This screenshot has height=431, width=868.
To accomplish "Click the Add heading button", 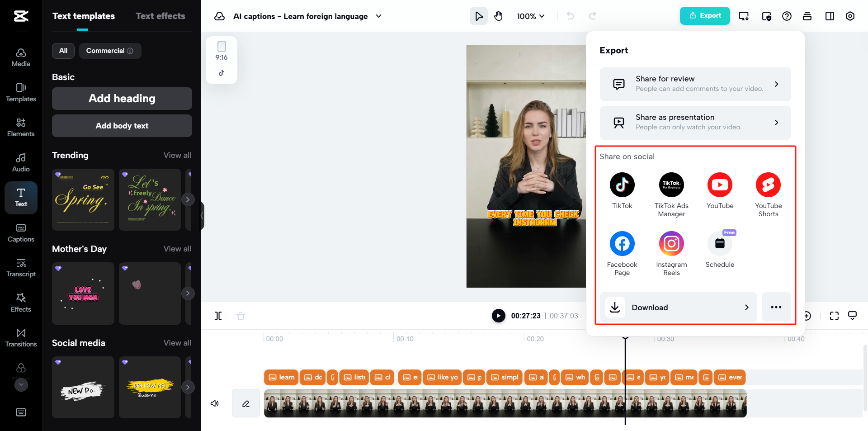I will [122, 98].
